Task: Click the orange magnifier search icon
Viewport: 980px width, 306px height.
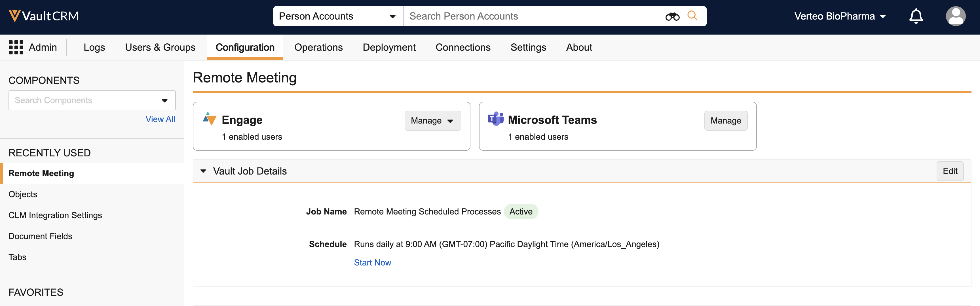Action: (692, 16)
